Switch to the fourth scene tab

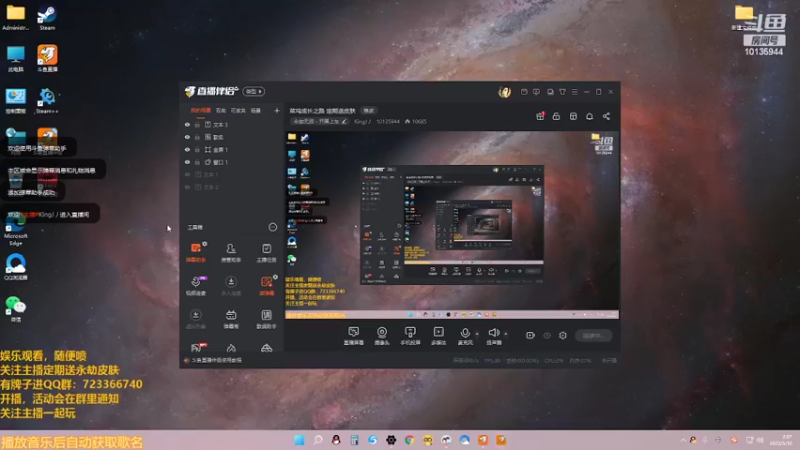256,111
